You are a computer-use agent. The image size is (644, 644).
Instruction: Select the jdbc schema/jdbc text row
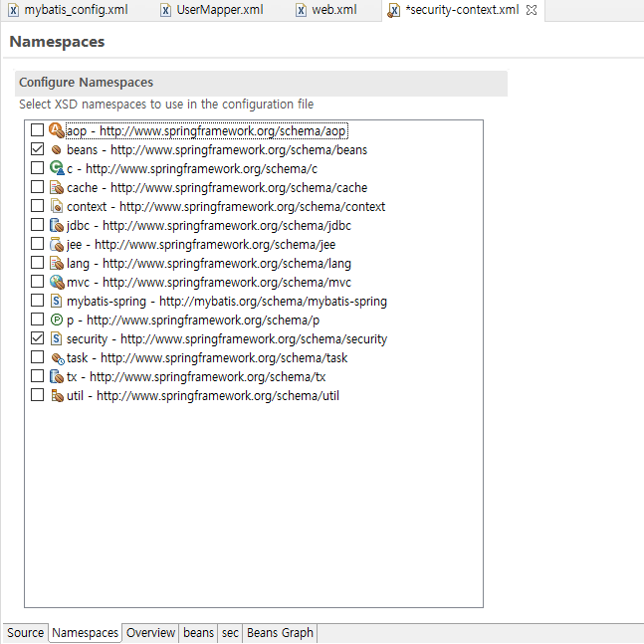click(209, 226)
